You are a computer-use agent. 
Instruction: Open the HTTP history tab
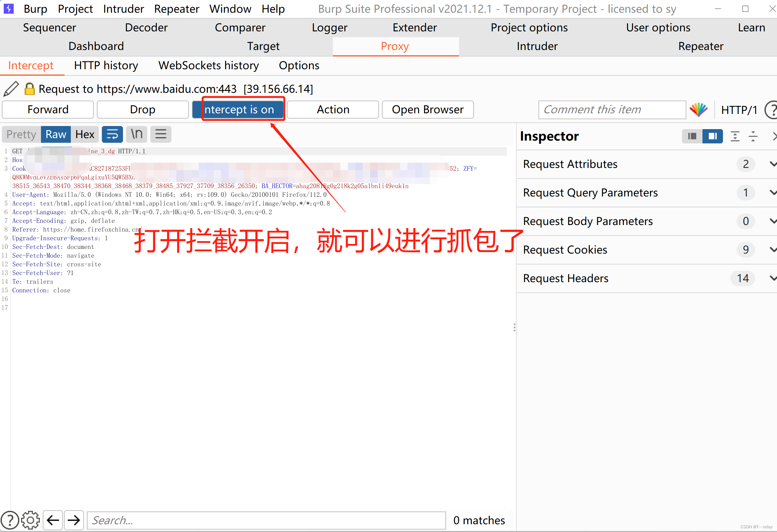[106, 65]
